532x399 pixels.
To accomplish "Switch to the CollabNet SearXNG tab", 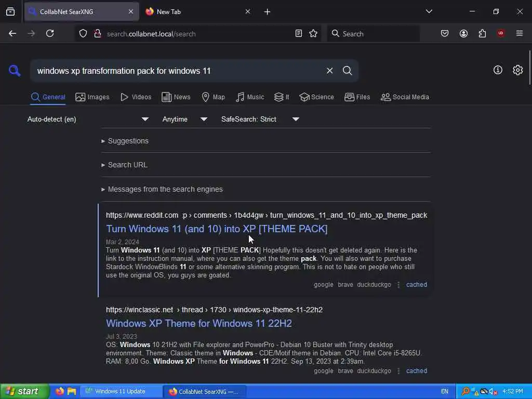I will pos(82,12).
